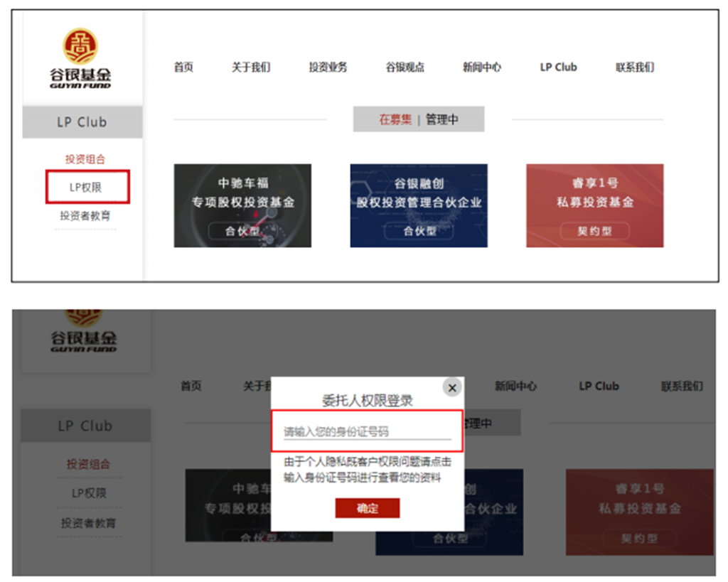
Task: Select 投资组合 in the undimmed sidebar
Action: [85, 159]
